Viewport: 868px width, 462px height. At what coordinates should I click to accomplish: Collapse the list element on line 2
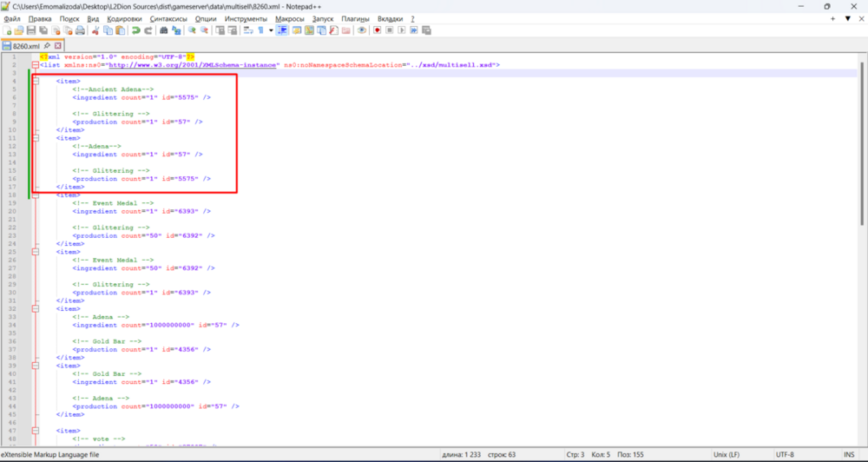(36, 65)
